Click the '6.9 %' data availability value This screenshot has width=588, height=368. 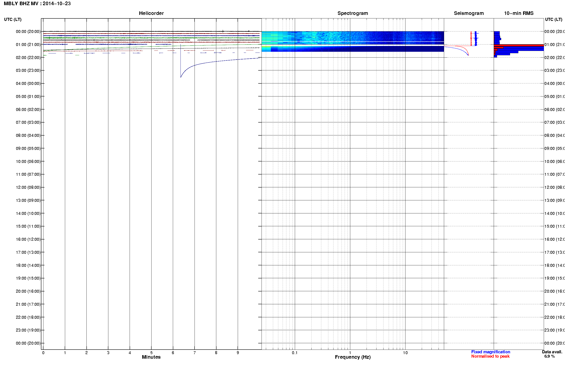tap(549, 356)
